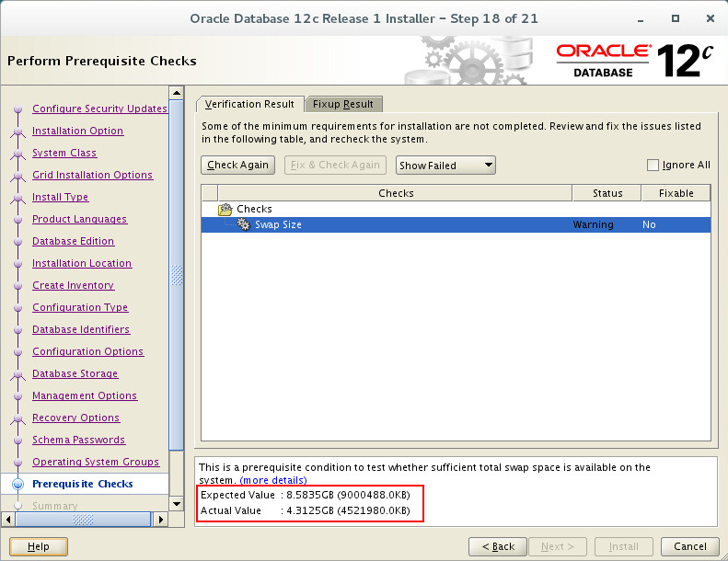Cancel the installer
The image size is (728, 561).
pos(690,546)
